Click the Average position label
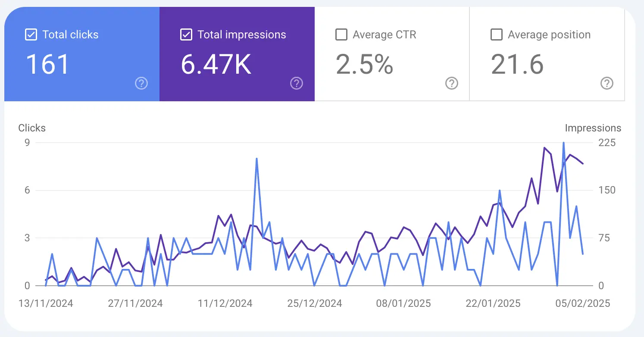 click(549, 35)
